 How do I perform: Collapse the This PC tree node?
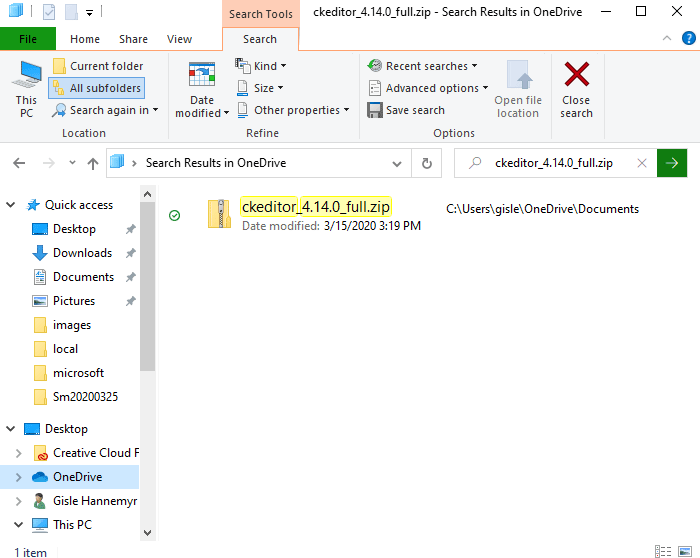pos(18,525)
